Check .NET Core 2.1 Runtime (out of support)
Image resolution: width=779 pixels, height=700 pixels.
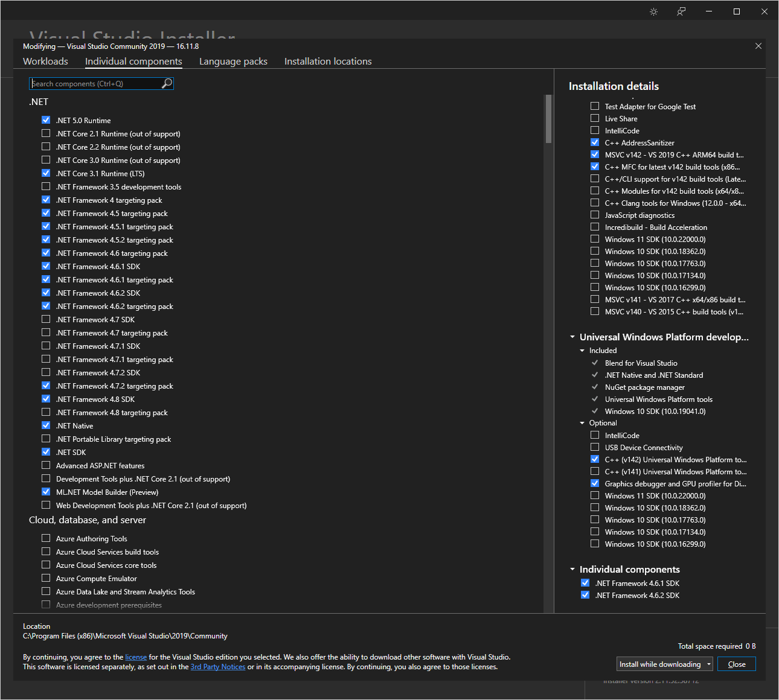[46, 133]
